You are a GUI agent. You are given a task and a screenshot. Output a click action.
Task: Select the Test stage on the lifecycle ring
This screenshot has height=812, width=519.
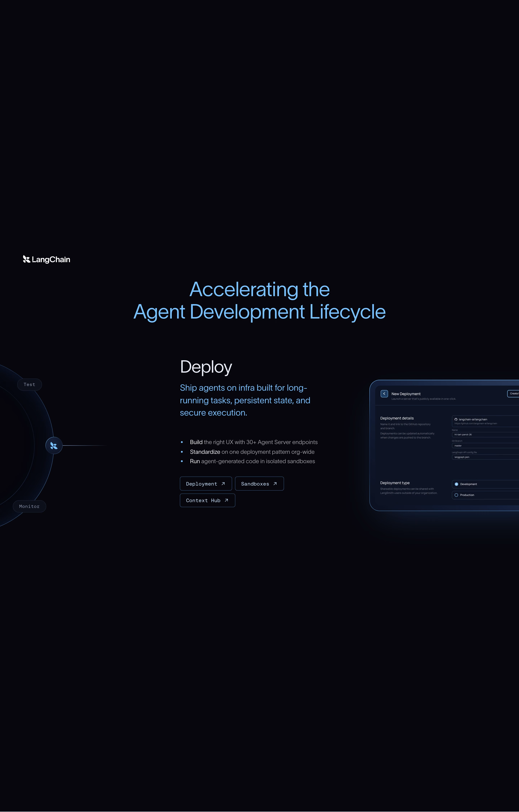[x=29, y=384]
